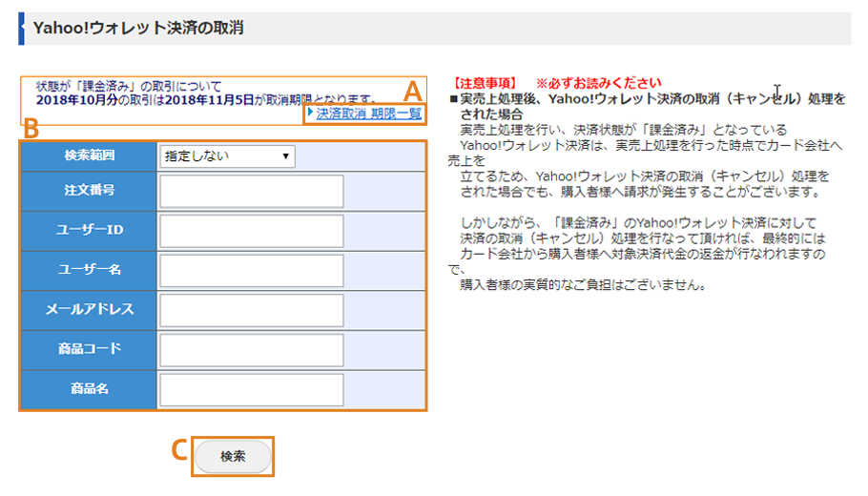
Task: Focus the ユーザー名 input field
Action: [x=252, y=271]
